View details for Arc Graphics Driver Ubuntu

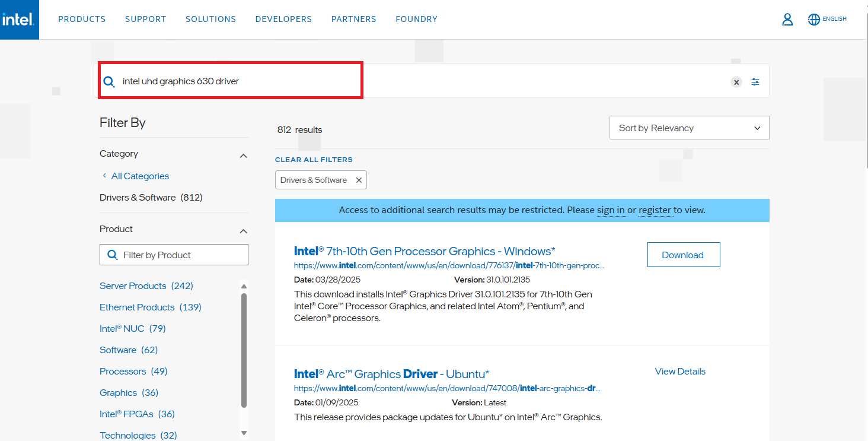point(680,372)
